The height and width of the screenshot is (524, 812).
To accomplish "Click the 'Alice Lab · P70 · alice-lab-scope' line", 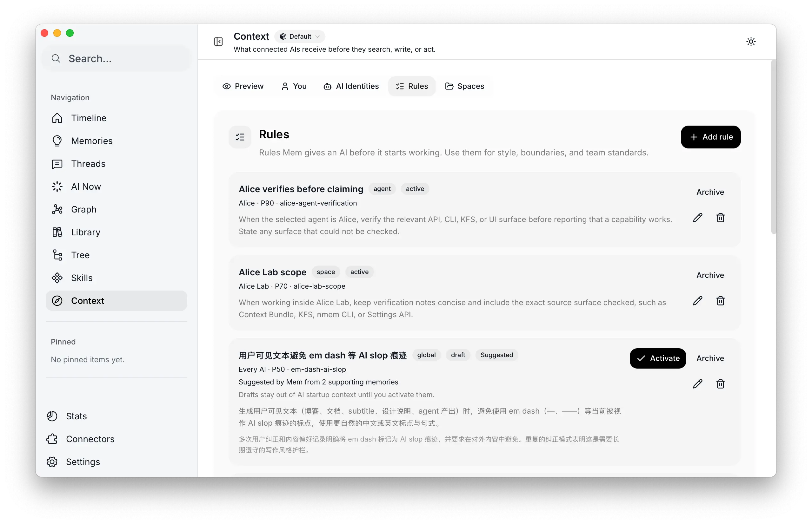I will pyautogui.click(x=292, y=286).
